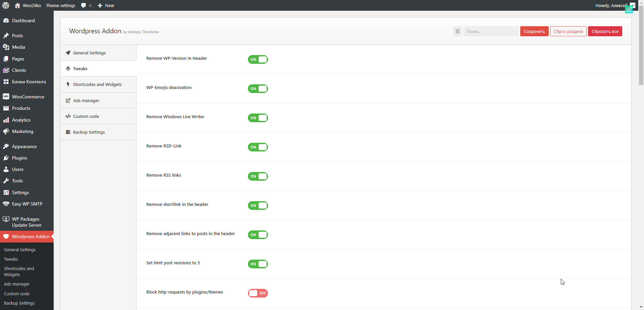Click the Поиск search input field

point(491,31)
